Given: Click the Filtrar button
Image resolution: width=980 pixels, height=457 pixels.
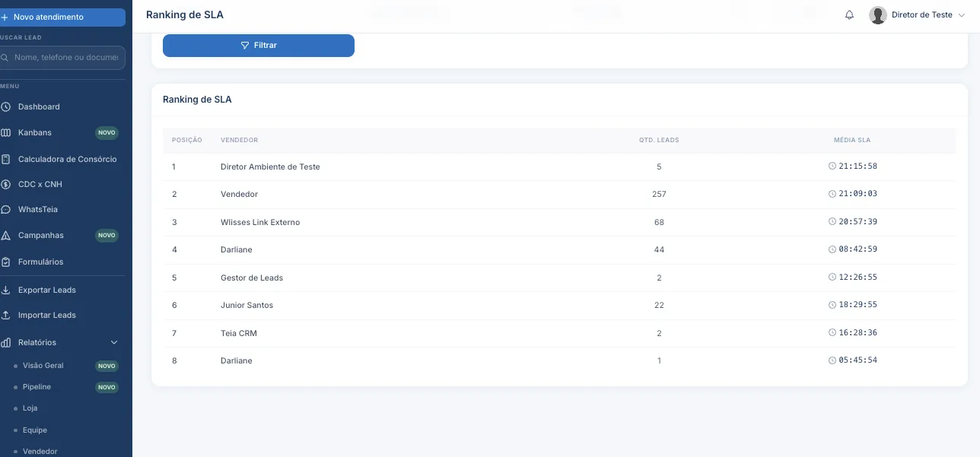Looking at the screenshot, I should tap(259, 46).
